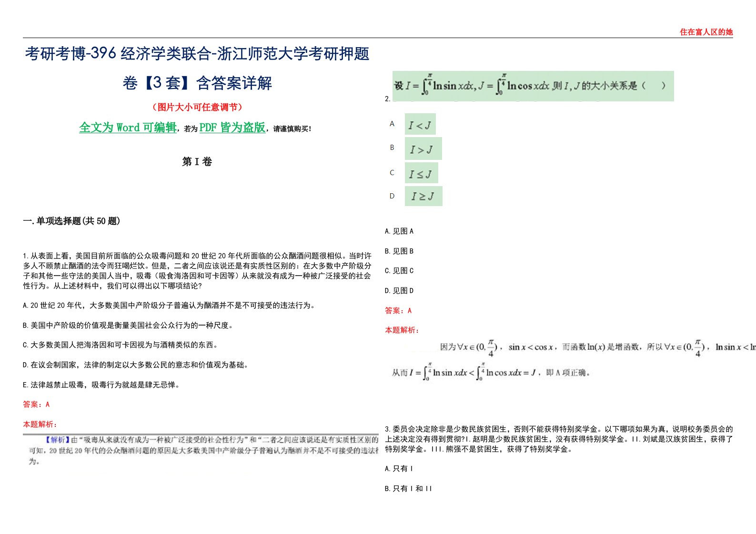Click the title line 考研考博-396经济学类联合
The image size is (756, 534).
tap(197, 54)
